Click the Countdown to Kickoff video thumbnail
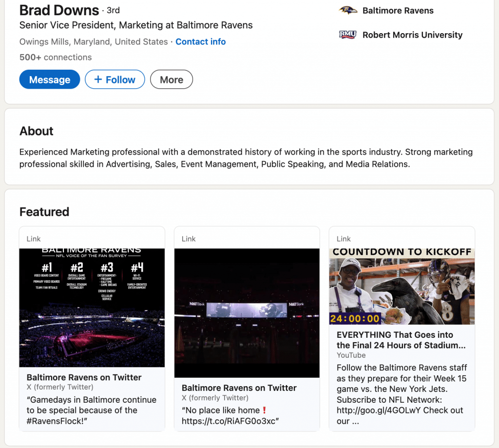 pos(402,285)
